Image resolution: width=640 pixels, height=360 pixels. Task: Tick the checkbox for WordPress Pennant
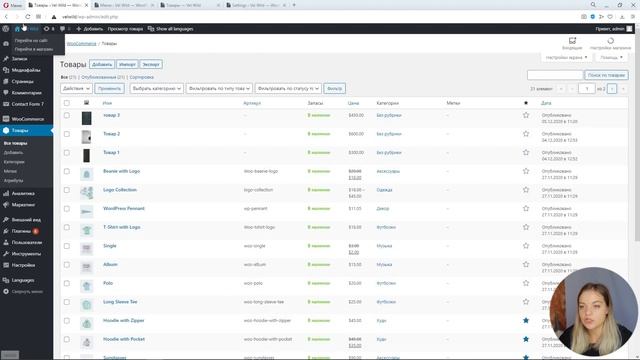pyautogui.click(x=67, y=209)
